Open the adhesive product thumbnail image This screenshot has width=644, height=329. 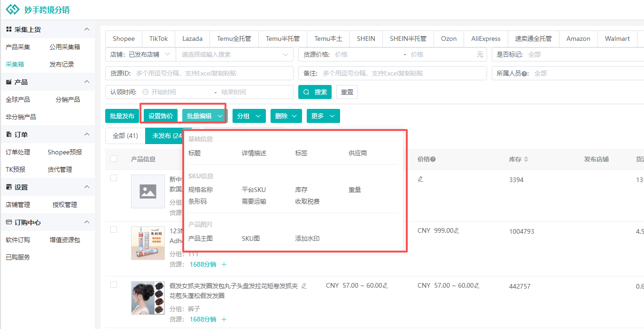[148, 243]
